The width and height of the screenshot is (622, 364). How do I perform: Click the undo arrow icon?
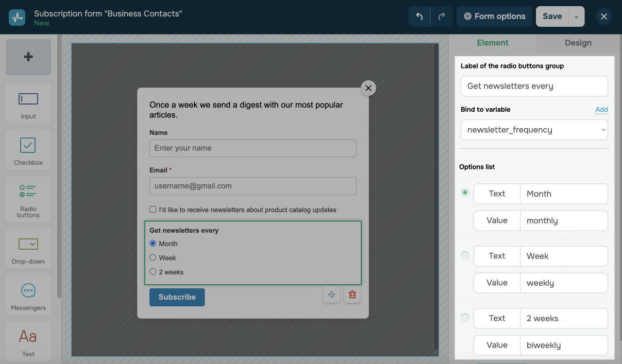pos(419,16)
